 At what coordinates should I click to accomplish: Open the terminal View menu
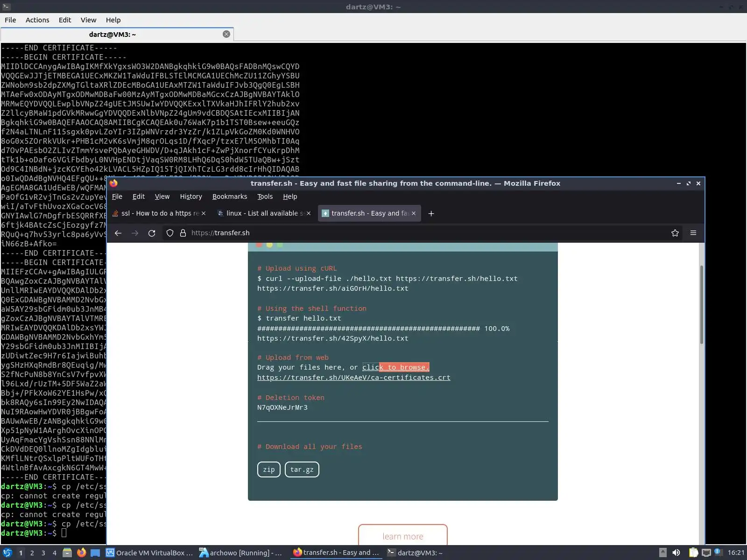tap(88, 20)
